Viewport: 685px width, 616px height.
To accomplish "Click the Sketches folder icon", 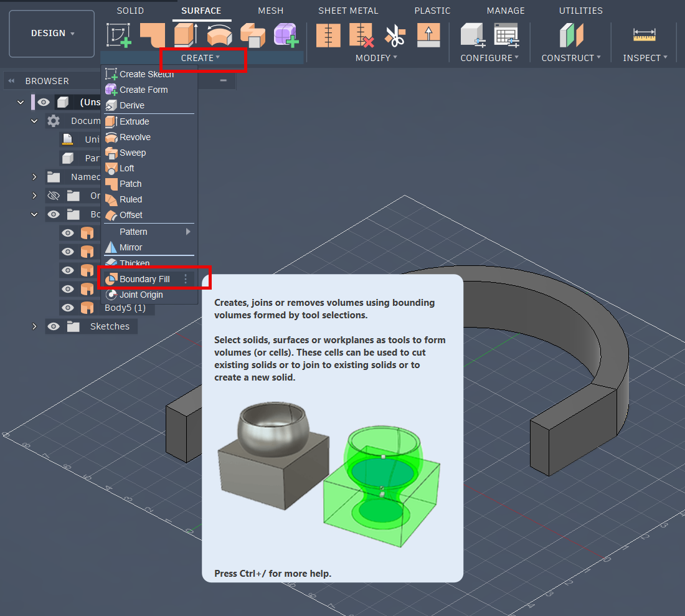I will tap(73, 326).
